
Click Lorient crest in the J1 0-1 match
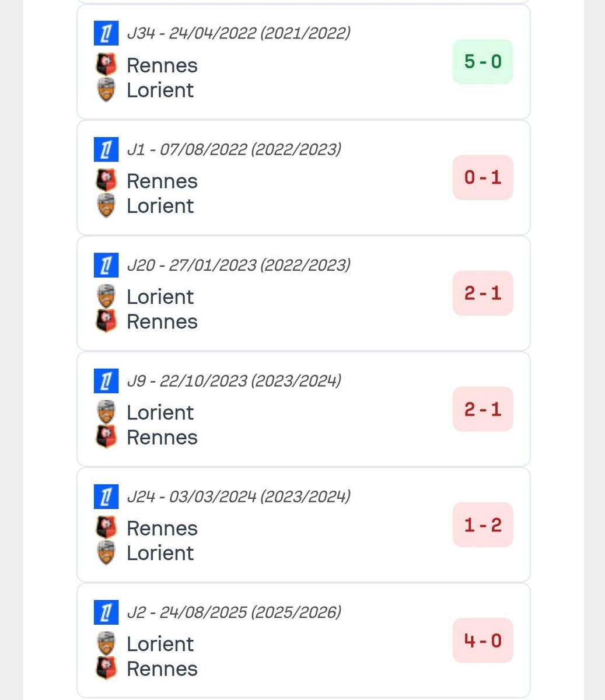coord(106,206)
